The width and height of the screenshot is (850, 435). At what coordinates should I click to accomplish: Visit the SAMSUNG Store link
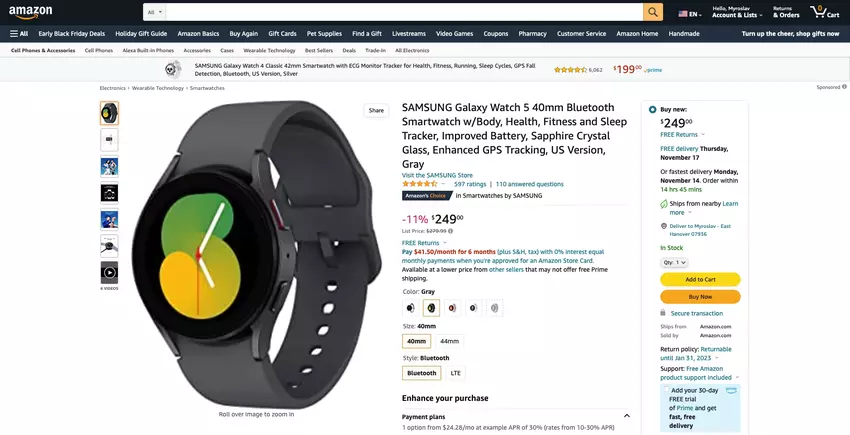437,175
